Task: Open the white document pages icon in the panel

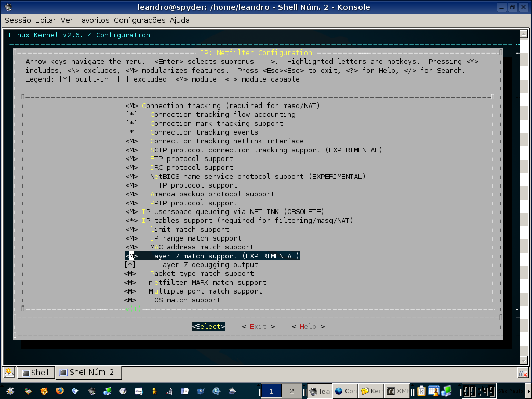Action: coord(185,391)
